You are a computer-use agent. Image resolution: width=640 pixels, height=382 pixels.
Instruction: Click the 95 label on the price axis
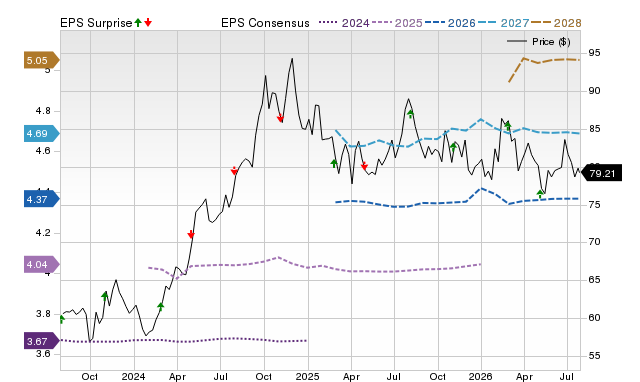[x=594, y=53]
